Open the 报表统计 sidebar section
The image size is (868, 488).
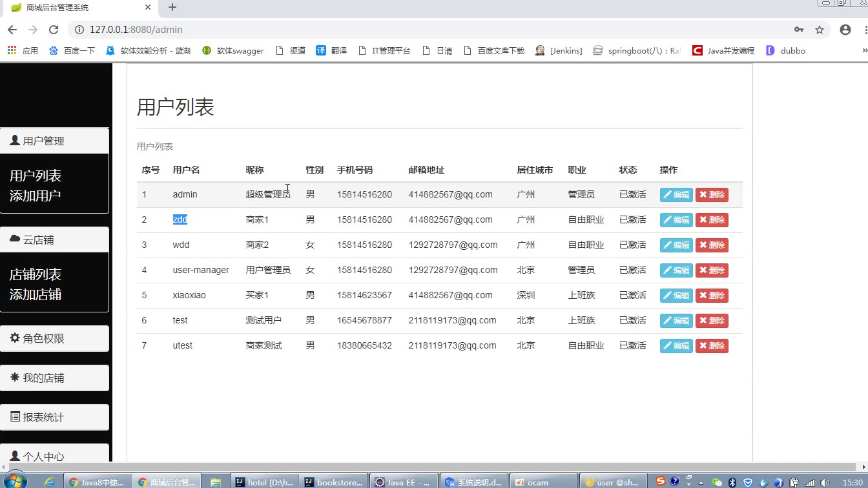(x=54, y=417)
